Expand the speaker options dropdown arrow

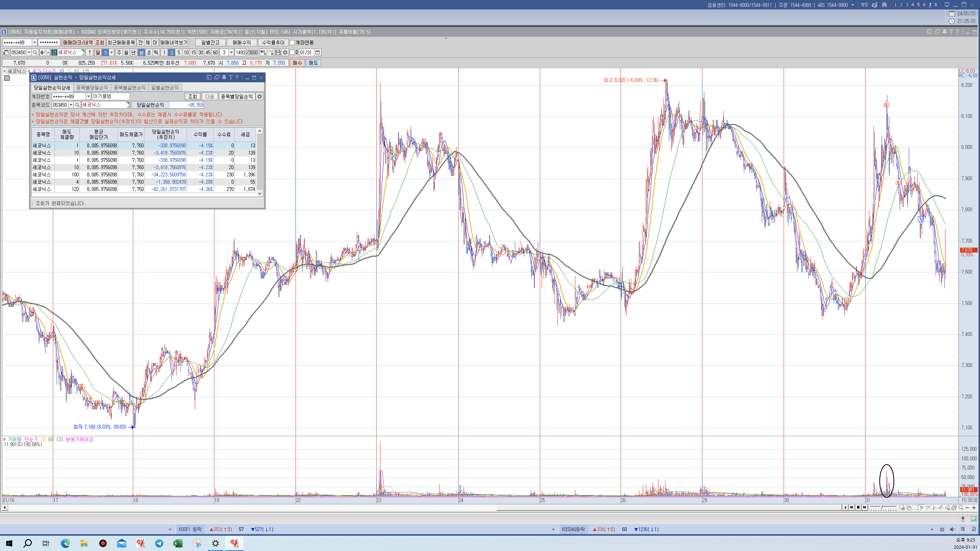point(48,52)
